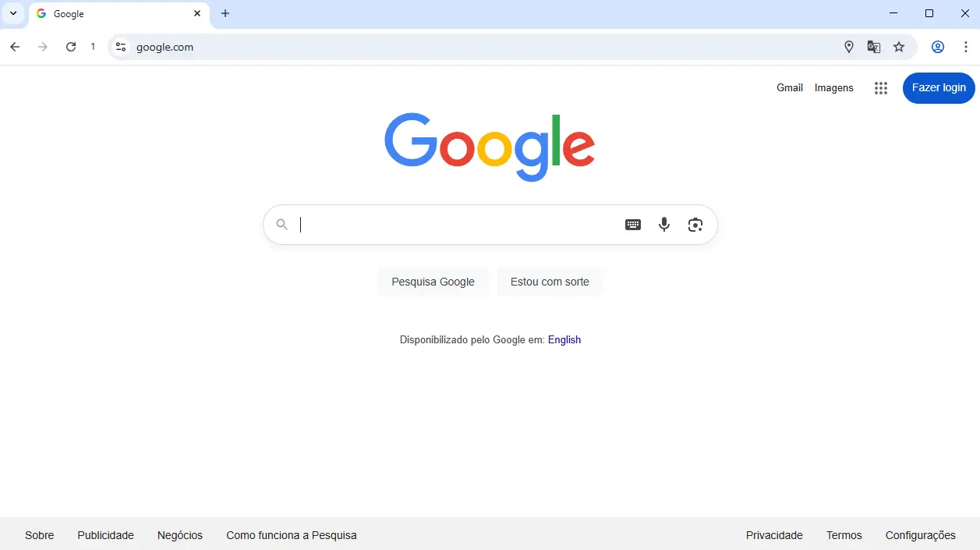Reload the current page
Viewport: 980px width, 550px height.
tap(71, 47)
